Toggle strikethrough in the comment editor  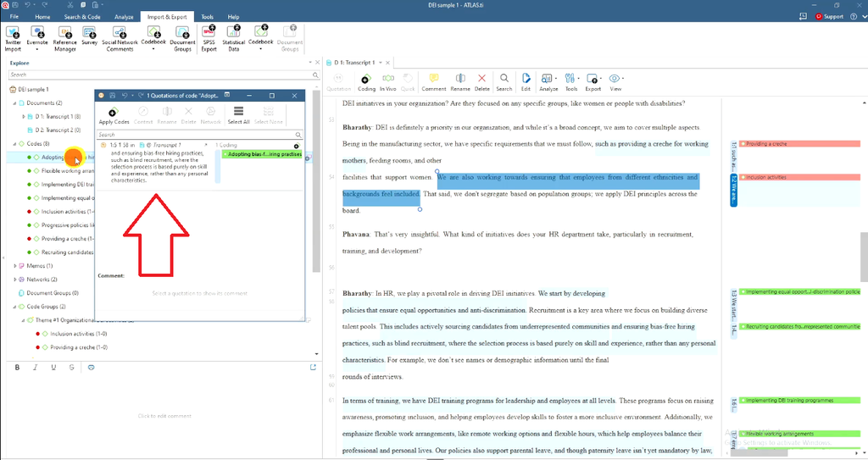[71, 367]
